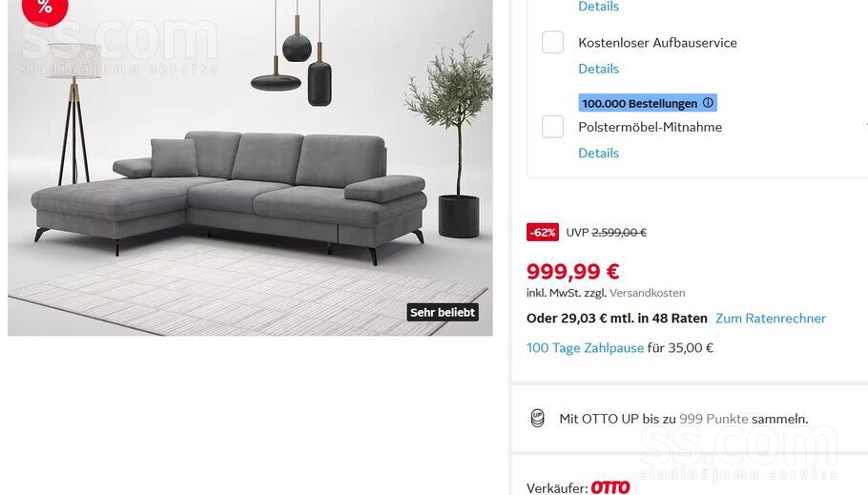This screenshot has width=868, height=495.
Task: Click the Versandkosten link
Action: click(x=647, y=293)
